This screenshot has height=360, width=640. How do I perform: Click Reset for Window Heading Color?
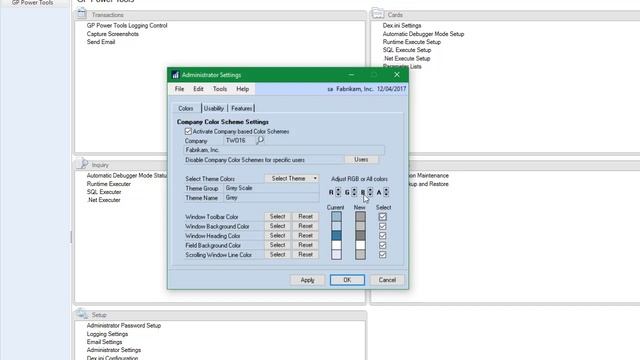click(x=305, y=236)
